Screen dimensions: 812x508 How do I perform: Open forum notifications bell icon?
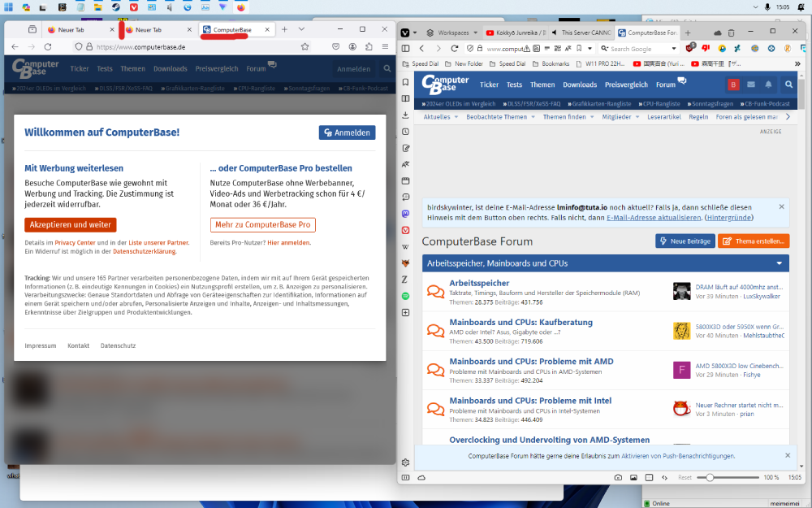[768, 85]
